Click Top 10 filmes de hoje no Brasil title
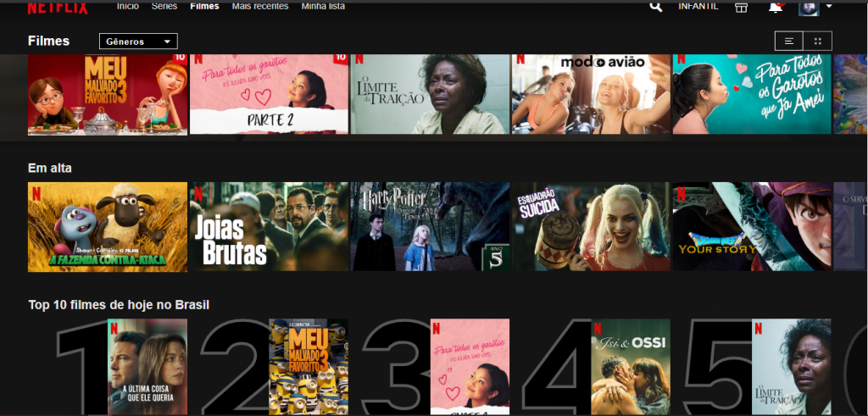Viewport: 868px width, 416px height. coord(119,305)
